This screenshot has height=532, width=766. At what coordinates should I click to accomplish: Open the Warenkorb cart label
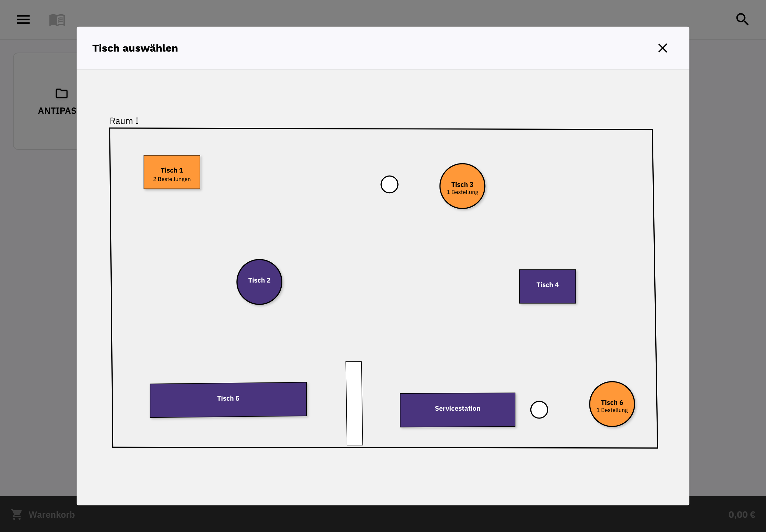(52, 514)
